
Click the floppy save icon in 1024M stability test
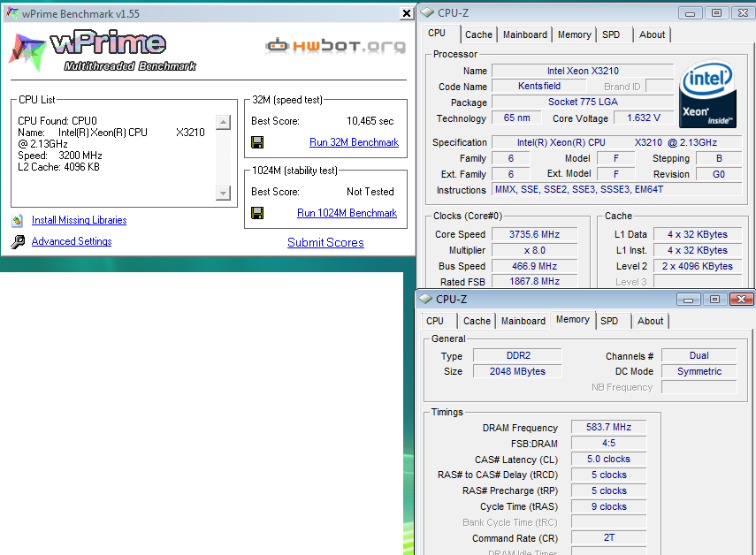(x=257, y=213)
